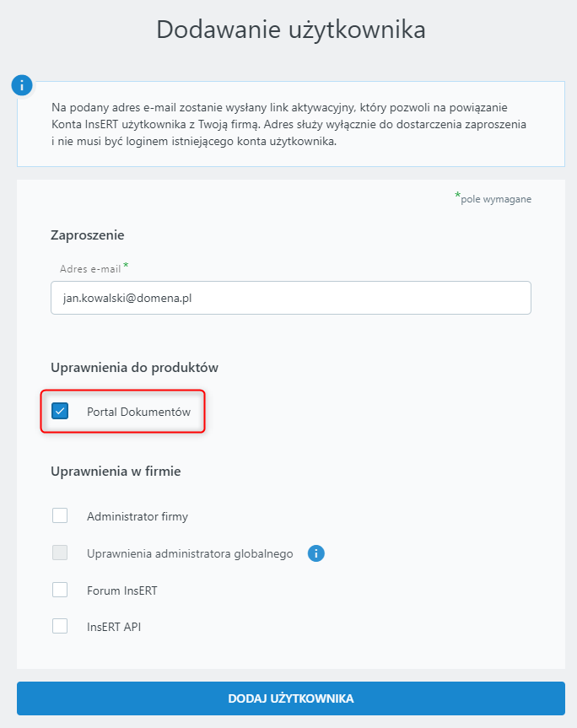Click the 'Uprawnienia administratora globalnego' label text
Image resolution: width=577 pixels, height=728 pixels.
(x=190, y=554)
